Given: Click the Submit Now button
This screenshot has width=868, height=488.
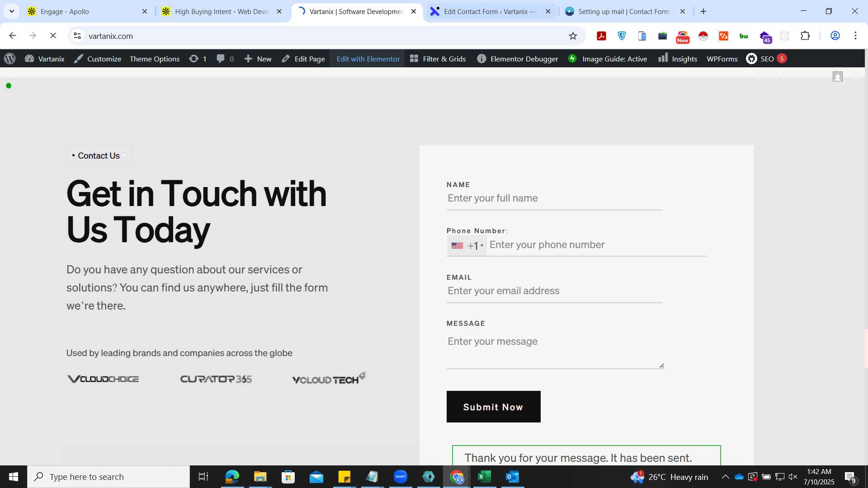Looking at the screenshot, I should [x=493, y=407].
